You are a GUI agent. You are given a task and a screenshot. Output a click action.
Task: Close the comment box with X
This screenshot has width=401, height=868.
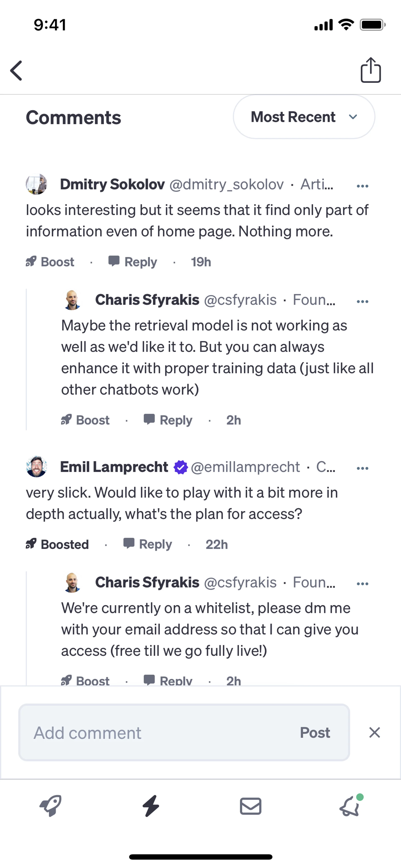pyautogui.click(x=374, y=732)
